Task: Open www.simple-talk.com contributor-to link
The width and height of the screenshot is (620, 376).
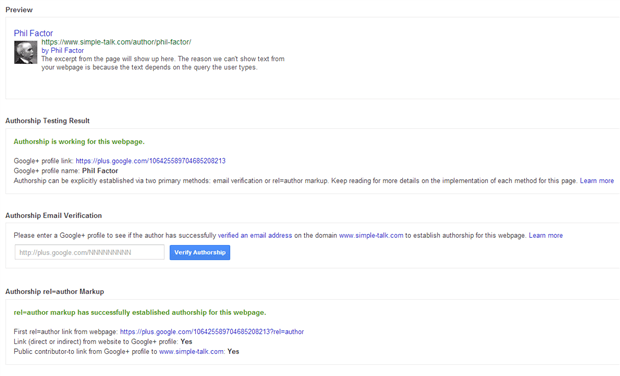Action: click(191, 351)
